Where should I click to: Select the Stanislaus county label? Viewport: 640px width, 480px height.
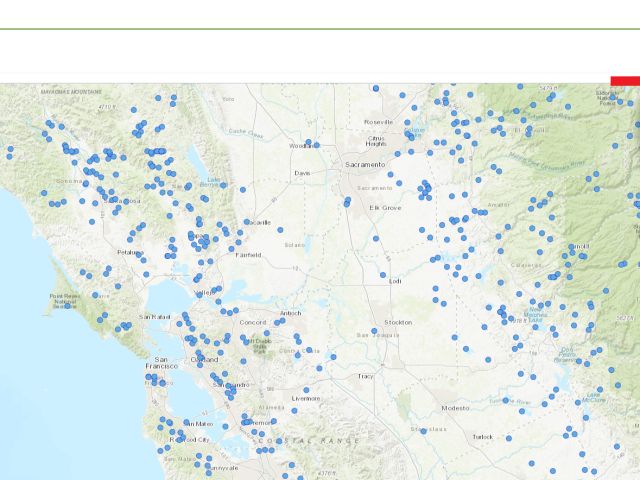[x=429, y=429]
